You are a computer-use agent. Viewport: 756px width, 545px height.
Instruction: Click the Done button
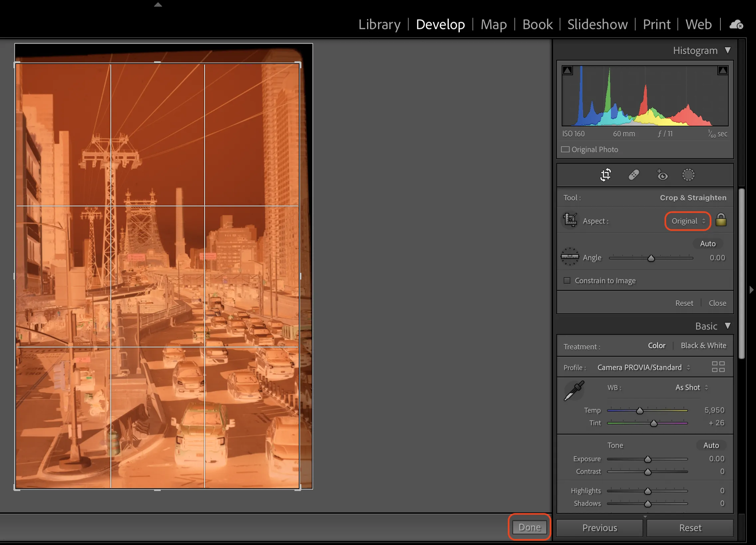[529, 527]
